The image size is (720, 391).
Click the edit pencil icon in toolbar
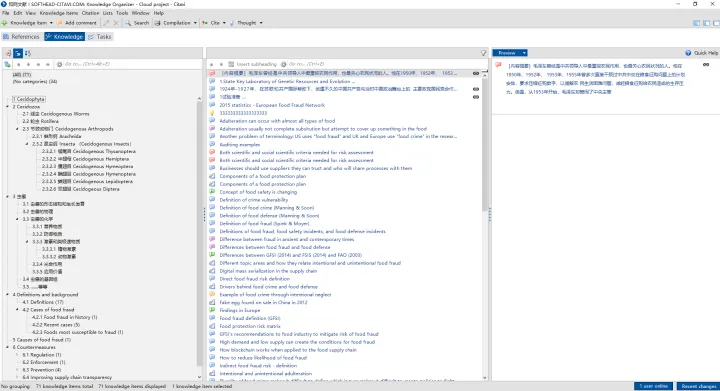click(106, 22)
